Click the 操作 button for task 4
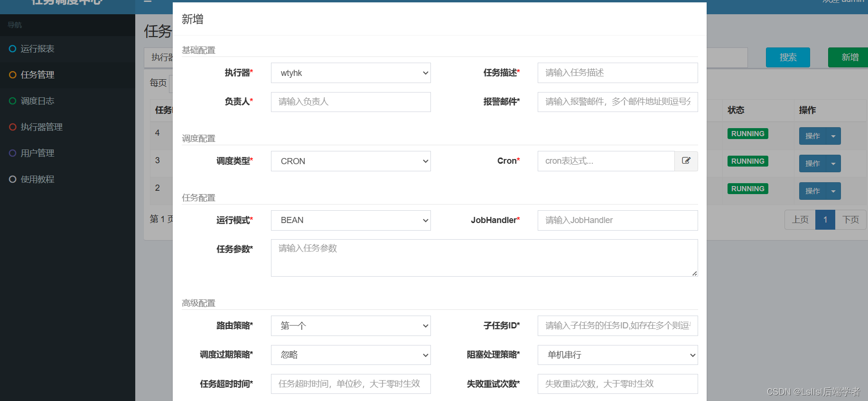Screen dimensions: 868x401 (x=812, y=136)
